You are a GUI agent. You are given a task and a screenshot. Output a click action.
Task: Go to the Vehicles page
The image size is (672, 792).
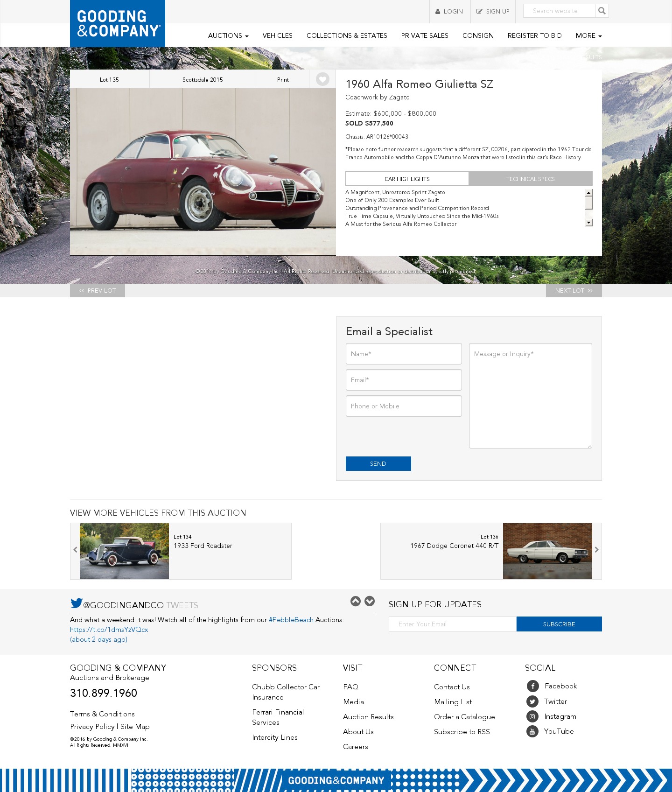[277, 35]
